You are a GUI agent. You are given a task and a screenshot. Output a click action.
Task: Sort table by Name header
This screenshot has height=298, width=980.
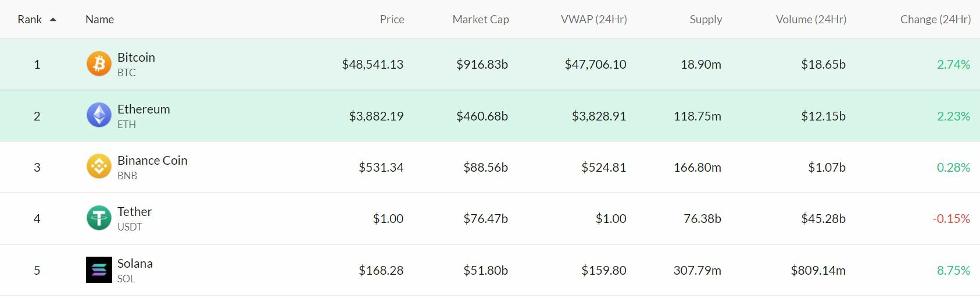click(99, 19)
